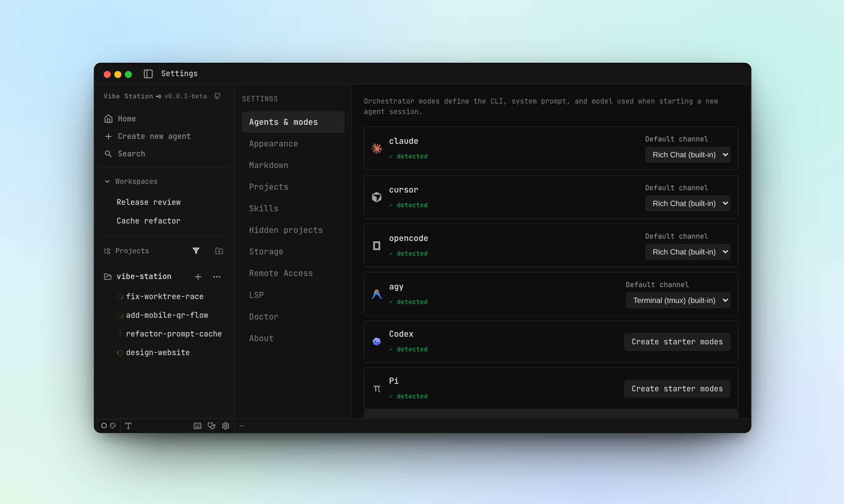
Task: Go to Skills settings
Action: pyautogui.click(x=293, y=208)
